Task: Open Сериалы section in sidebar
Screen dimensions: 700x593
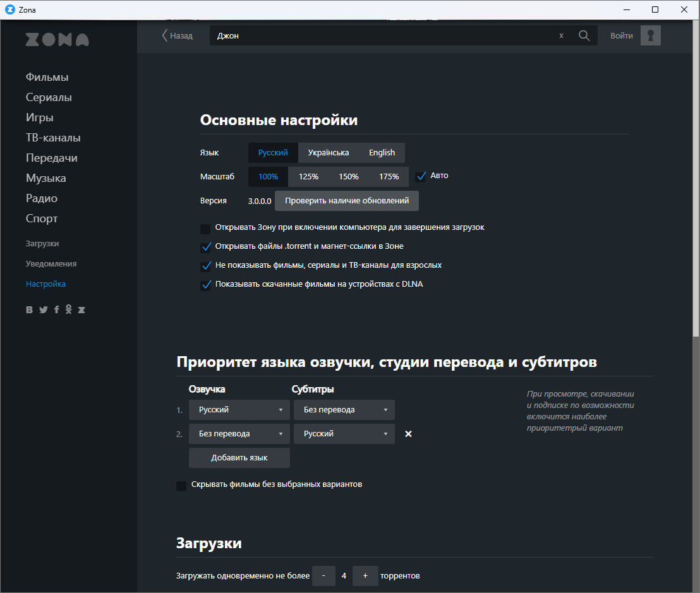Action: pyautogui.click(x=49, y=97)
